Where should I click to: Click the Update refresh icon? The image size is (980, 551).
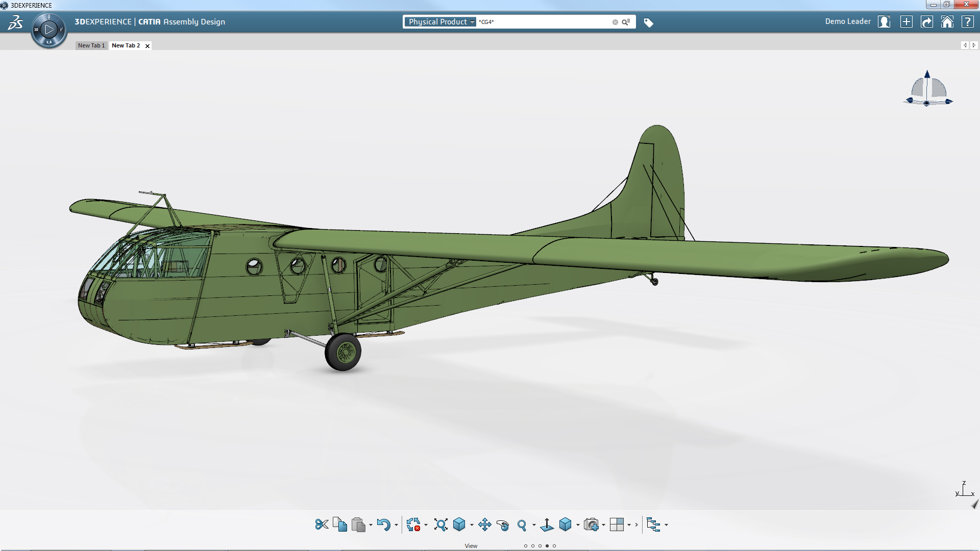(x=413, y=524)
